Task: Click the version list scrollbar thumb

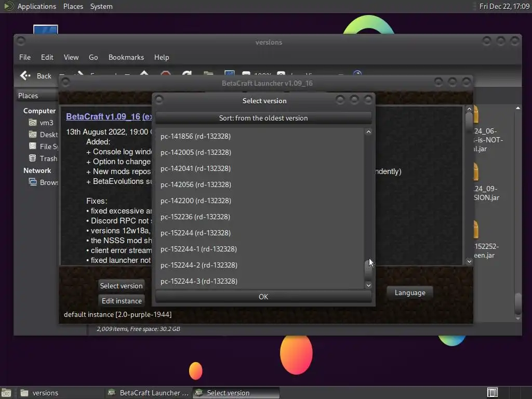Action: pos(368,270)
